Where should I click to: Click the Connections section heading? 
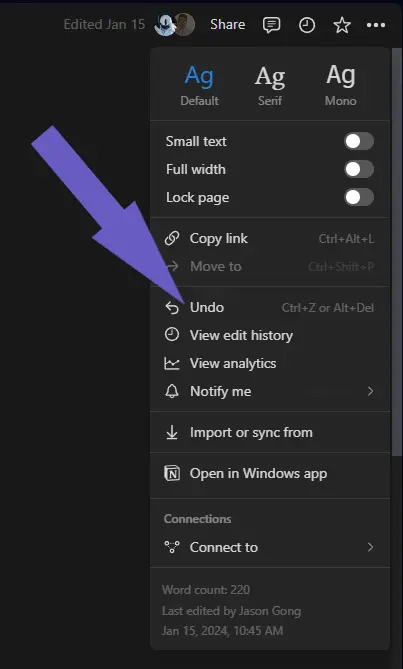[197, 519]
